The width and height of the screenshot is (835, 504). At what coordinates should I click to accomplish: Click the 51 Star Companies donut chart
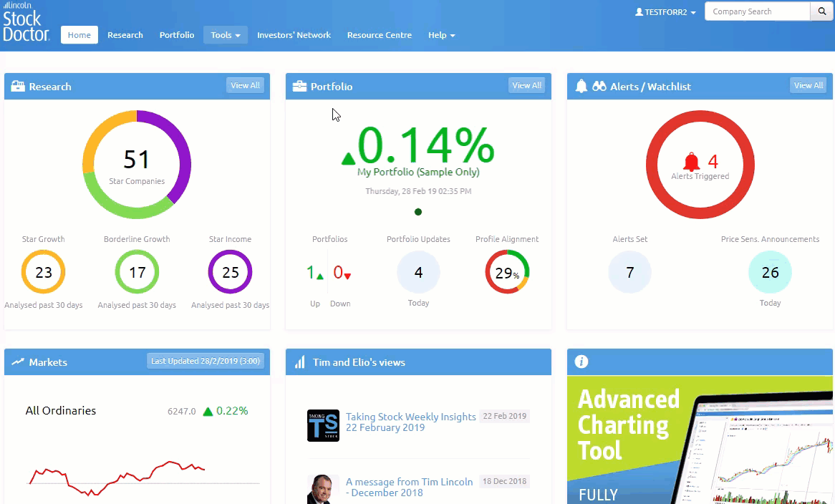[x=137, y=165]
